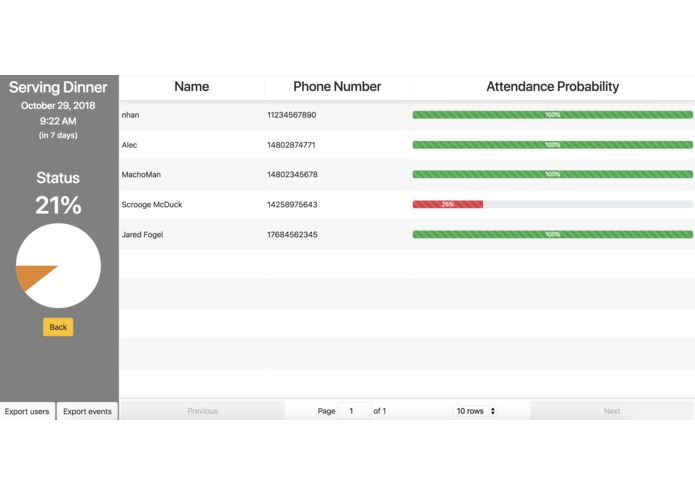Sort by the Phone Number column header
The width and height of the screenshot is (695, 494).
tap(337, 87)
